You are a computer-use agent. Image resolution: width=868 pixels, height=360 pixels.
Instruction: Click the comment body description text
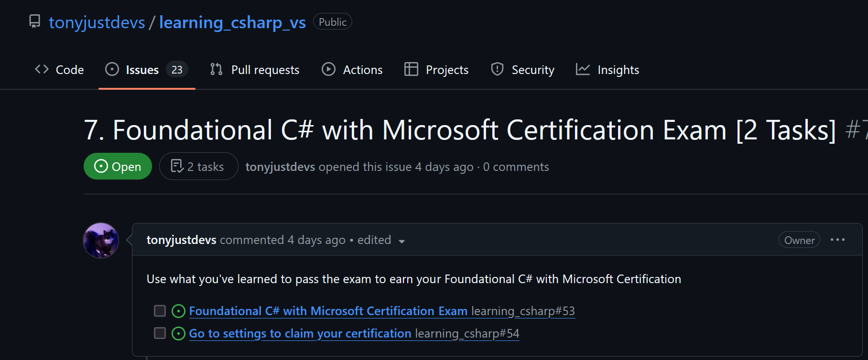tap(414, 279)
